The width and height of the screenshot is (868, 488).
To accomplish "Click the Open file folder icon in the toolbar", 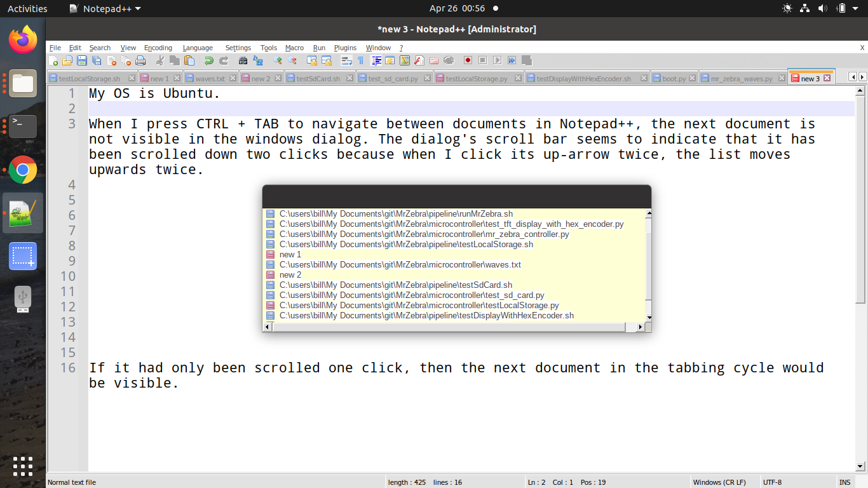I will (67, 60).
